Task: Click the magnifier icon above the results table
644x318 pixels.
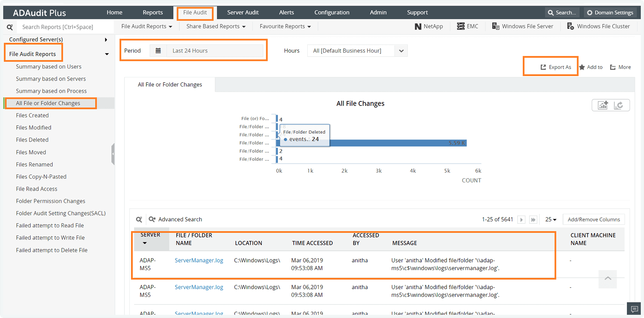Action: (x=139, y=219)
